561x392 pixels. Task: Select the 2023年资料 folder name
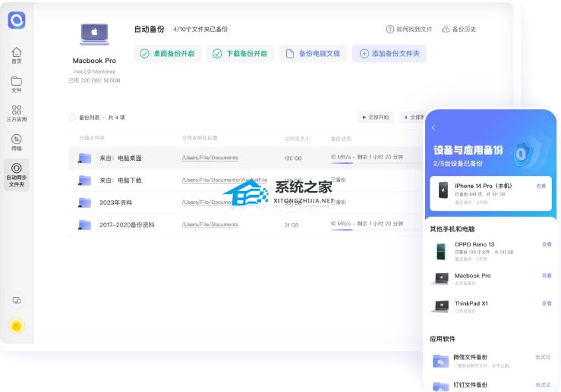[x=115, y=202]
